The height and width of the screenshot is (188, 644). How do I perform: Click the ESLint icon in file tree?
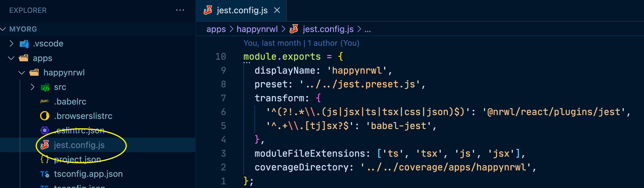(44, 130)
